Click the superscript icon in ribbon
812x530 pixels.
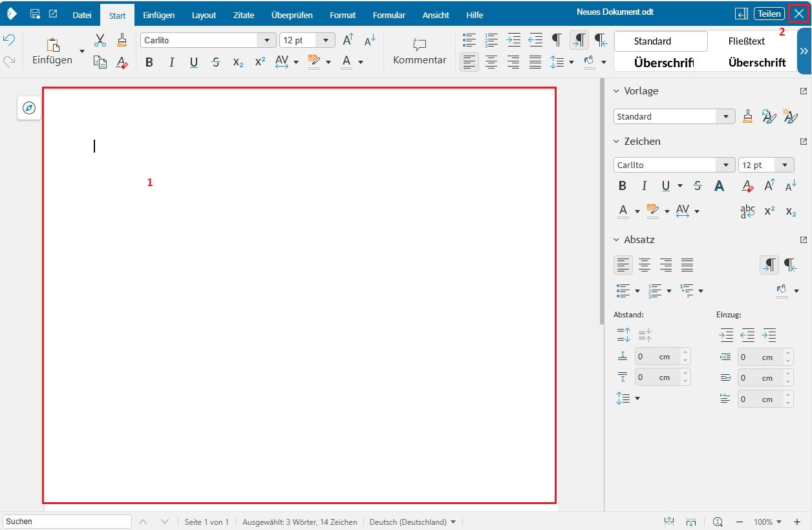pos(260,62)
